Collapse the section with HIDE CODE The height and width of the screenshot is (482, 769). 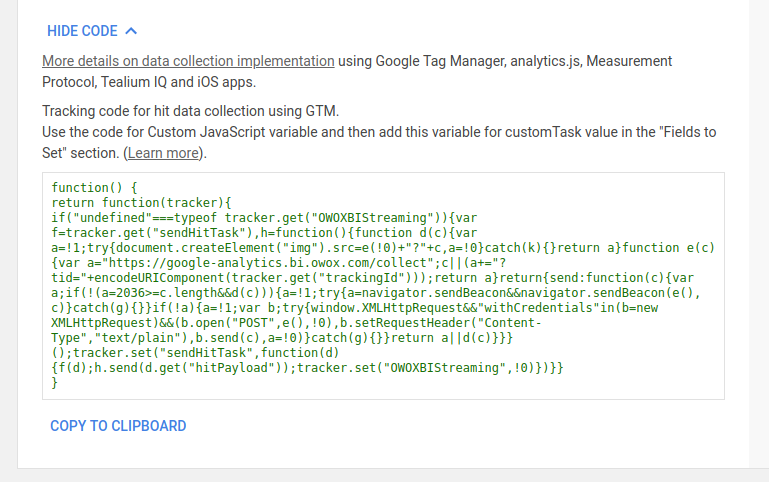point(92,31)
